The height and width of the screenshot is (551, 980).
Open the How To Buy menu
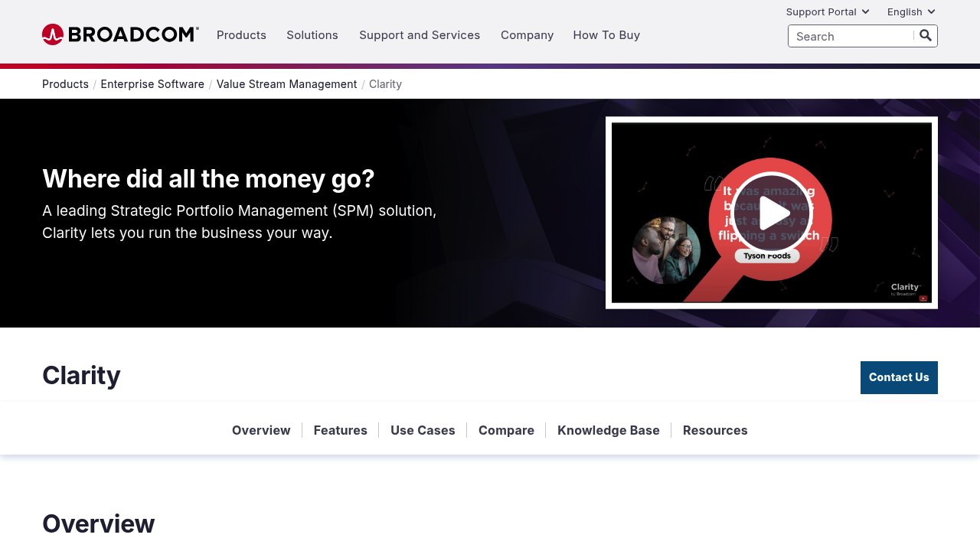point(606,35)
